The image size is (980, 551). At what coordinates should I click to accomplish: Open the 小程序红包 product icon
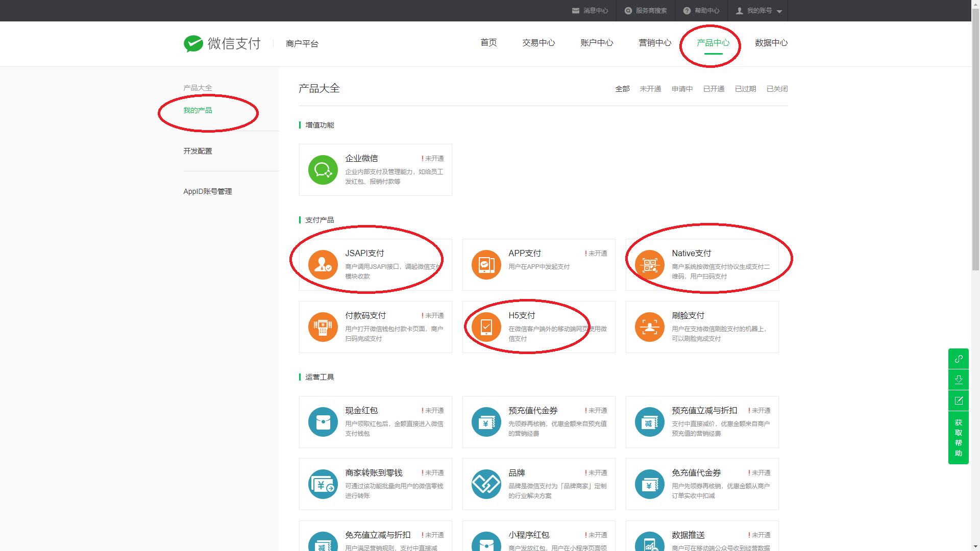[x=486, y=541]
